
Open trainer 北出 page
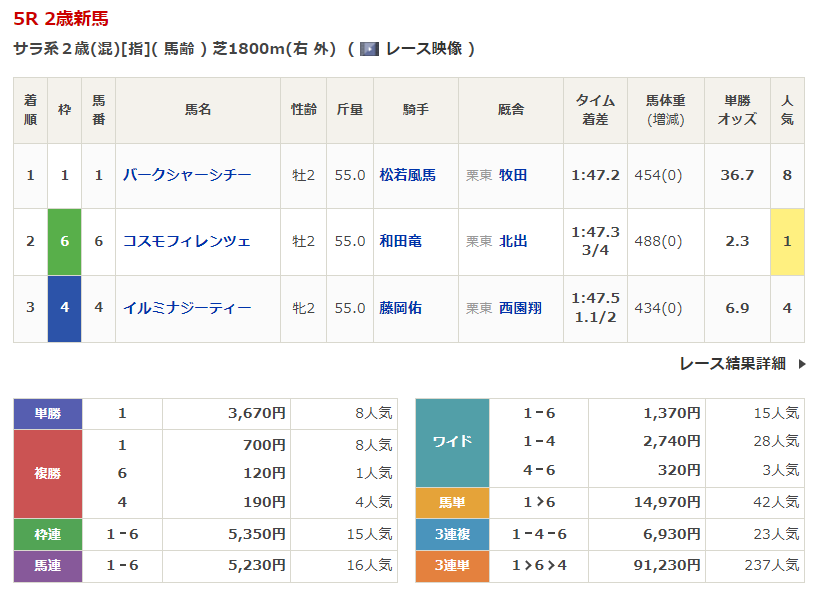pos(513,241)
